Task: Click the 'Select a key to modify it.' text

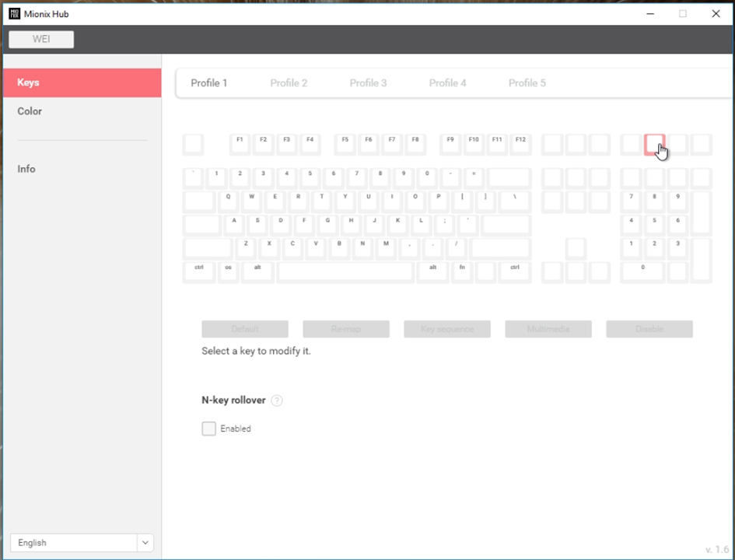Action: (256, 351)
